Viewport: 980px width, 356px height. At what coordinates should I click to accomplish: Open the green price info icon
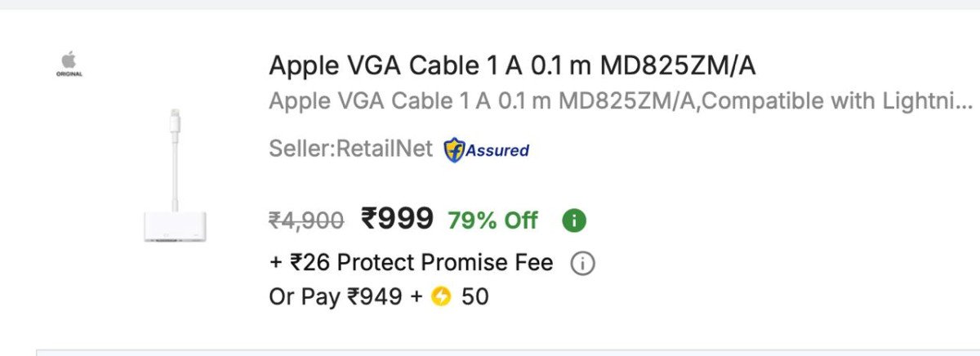(x=574, y=220)
